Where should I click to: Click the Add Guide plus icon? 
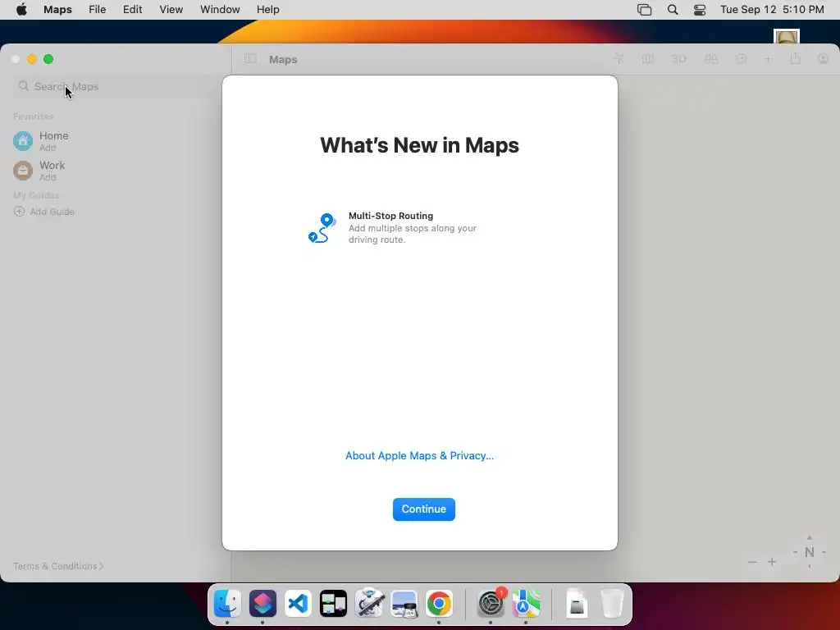(19, 212)
